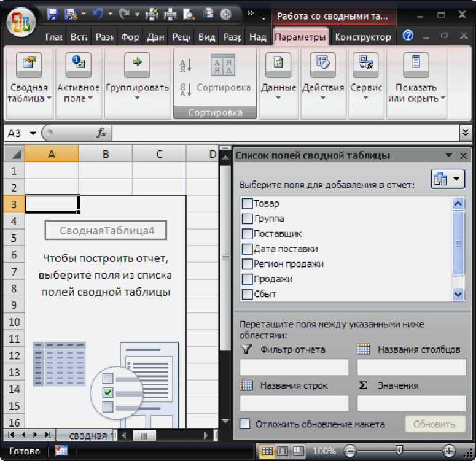Check the Товар field checkbox
The width and height of the screenshot is (476, 461).
(x=247, y=204)
